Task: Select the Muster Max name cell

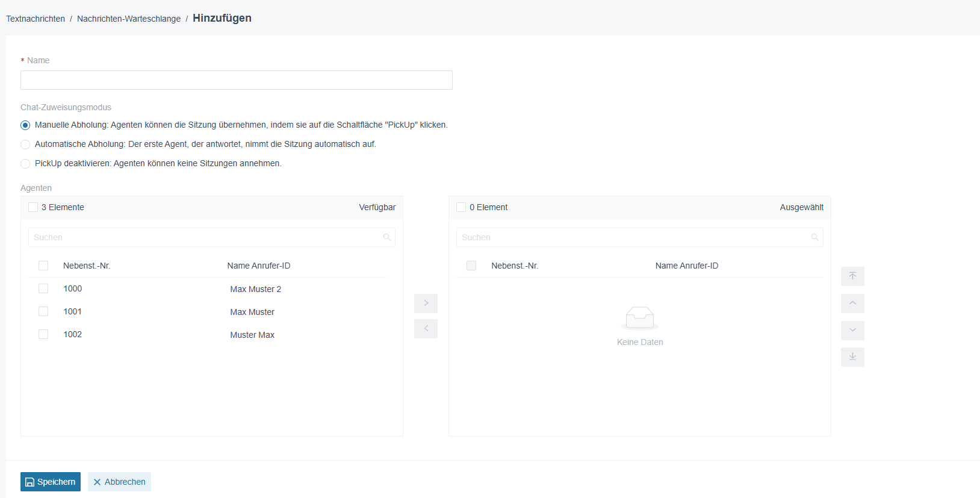Action: pos(252,335)
